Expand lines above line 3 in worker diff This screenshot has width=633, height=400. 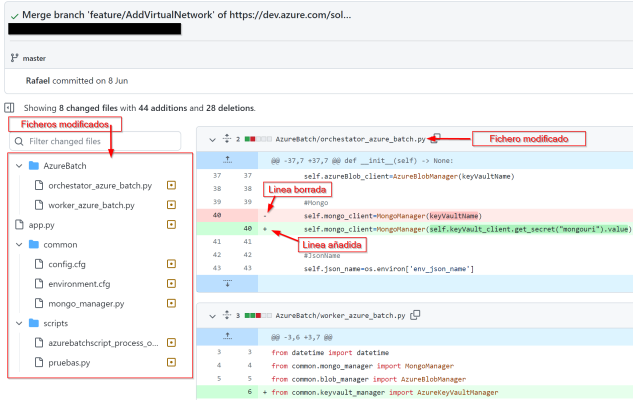pos(227,336)
